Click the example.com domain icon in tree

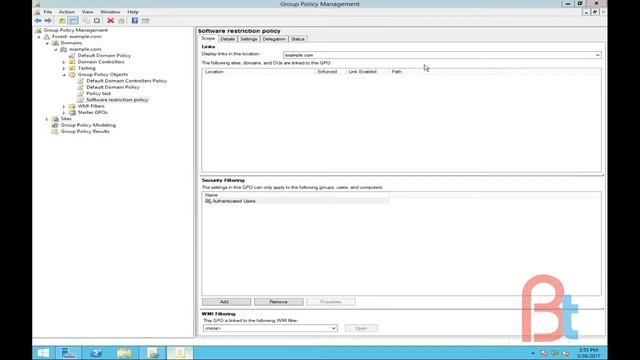click(64, 49)
